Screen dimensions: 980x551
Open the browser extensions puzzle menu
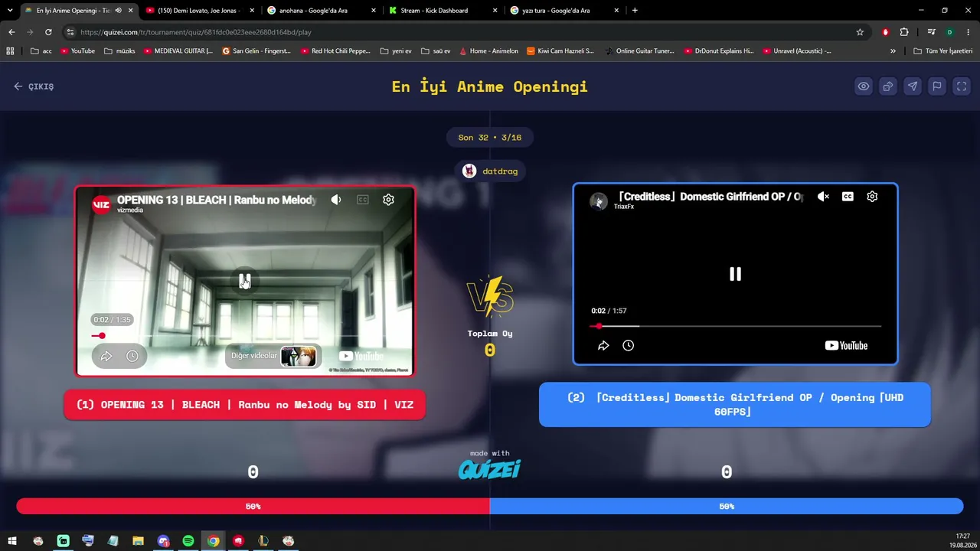[904, 32]
